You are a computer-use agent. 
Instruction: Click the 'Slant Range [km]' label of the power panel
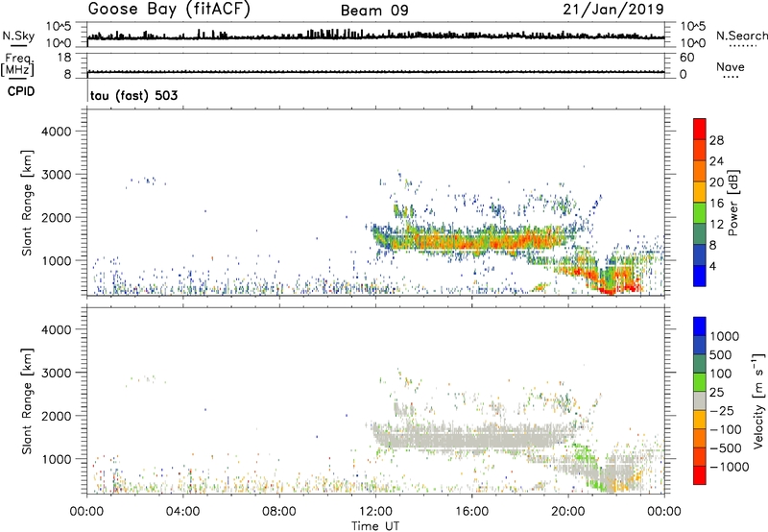coord(27,204)
